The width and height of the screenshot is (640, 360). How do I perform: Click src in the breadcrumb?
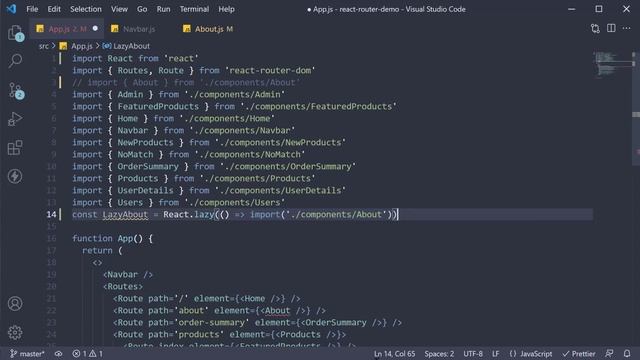pos(44,46)
